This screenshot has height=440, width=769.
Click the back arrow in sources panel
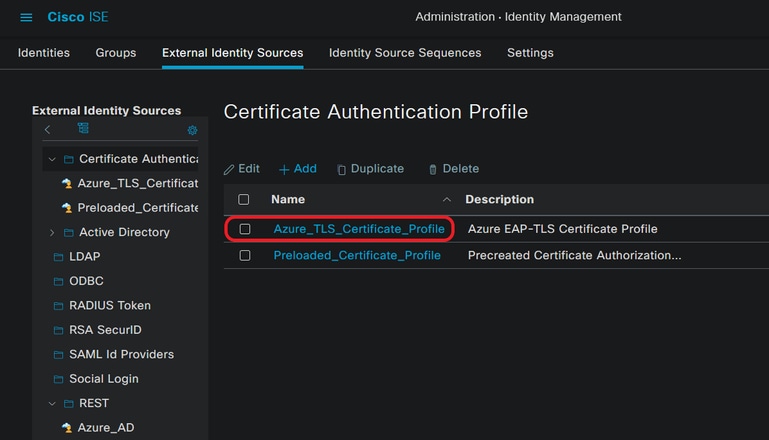click(47, 130)
